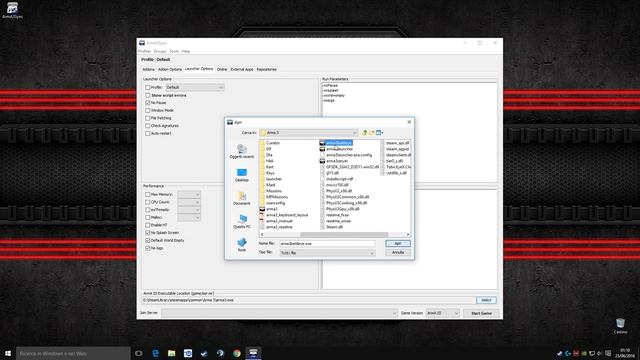Enable the Auto-restart checkbox
The width and height of the screenshot is (640, 360).
tap(148, 133)
